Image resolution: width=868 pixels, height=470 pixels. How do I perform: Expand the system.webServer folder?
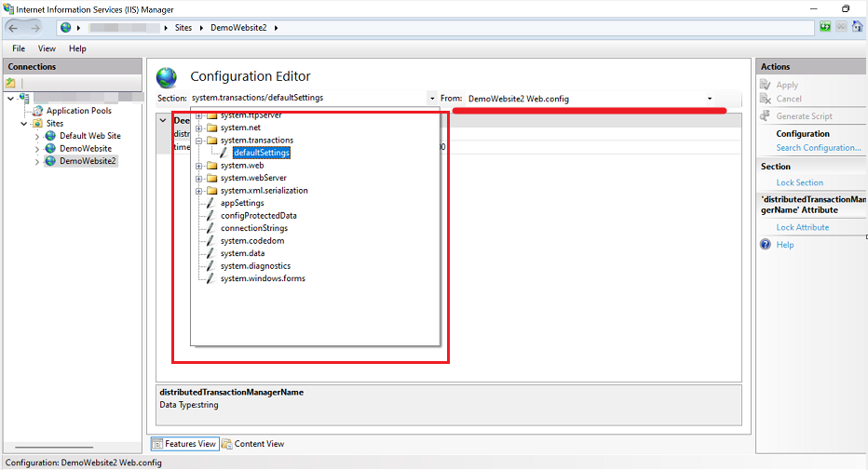click(198, 178)
